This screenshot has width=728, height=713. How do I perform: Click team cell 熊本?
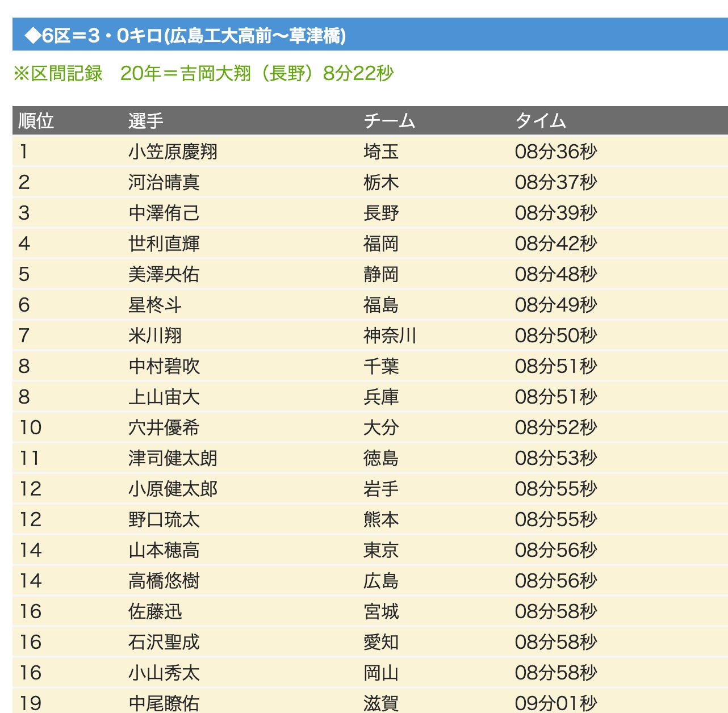pos(381,519)
